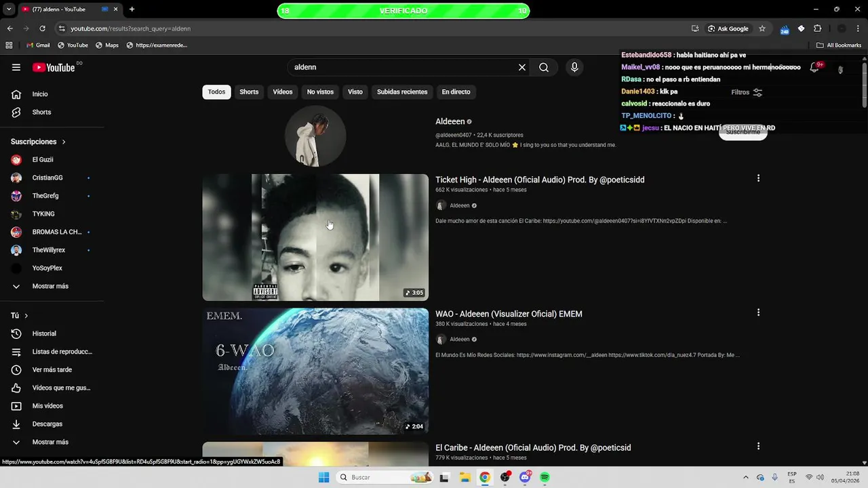Open the Windows Start button

(323, 477)
